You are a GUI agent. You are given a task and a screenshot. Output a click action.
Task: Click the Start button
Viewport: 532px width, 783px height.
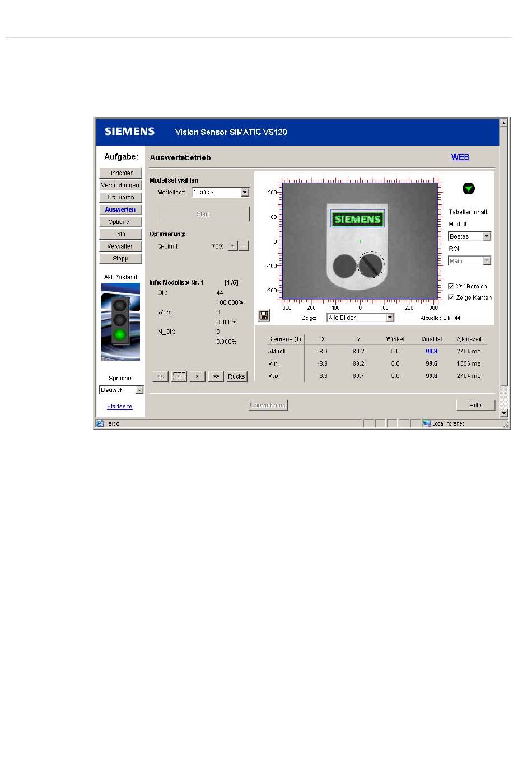click(x=203, y=214)
